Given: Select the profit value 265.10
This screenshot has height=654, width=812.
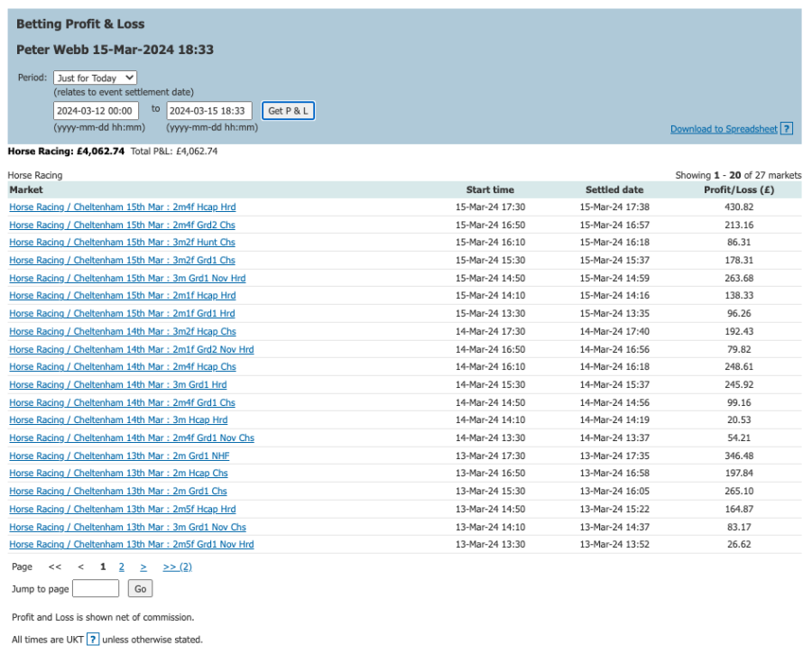Looking at the screenshot, I should tap(739, 491).
